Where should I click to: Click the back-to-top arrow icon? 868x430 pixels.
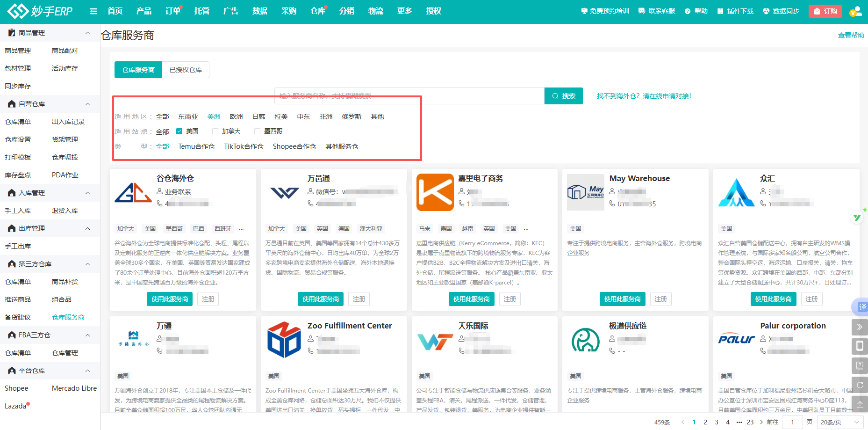860,403
